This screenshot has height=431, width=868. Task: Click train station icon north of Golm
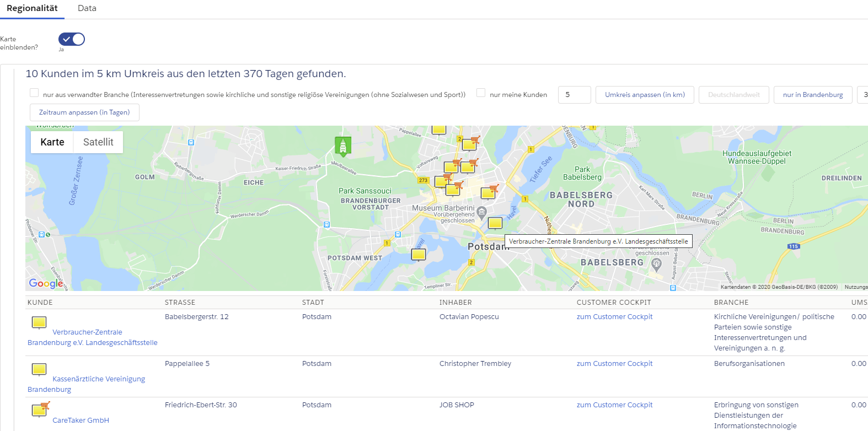pos(191,142)
